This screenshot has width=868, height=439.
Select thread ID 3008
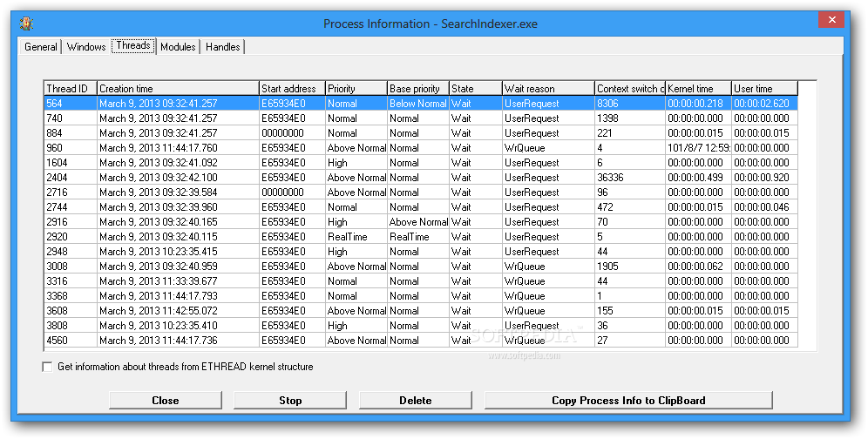(421, 267)
